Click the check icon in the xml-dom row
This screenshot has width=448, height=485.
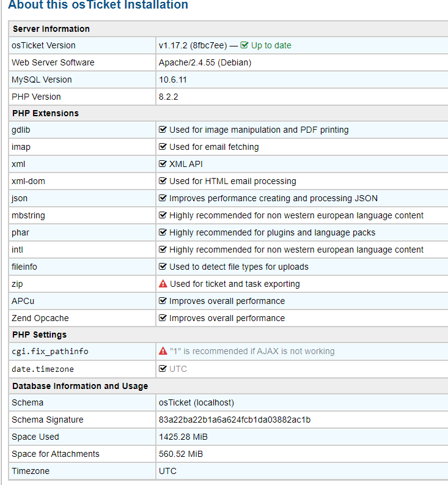(x=163, y=181)
